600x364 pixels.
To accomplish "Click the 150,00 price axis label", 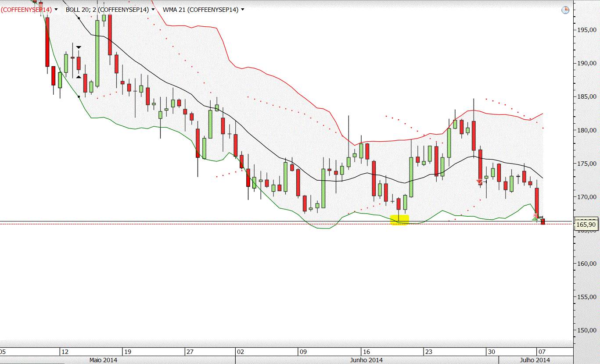I will 586,330.
